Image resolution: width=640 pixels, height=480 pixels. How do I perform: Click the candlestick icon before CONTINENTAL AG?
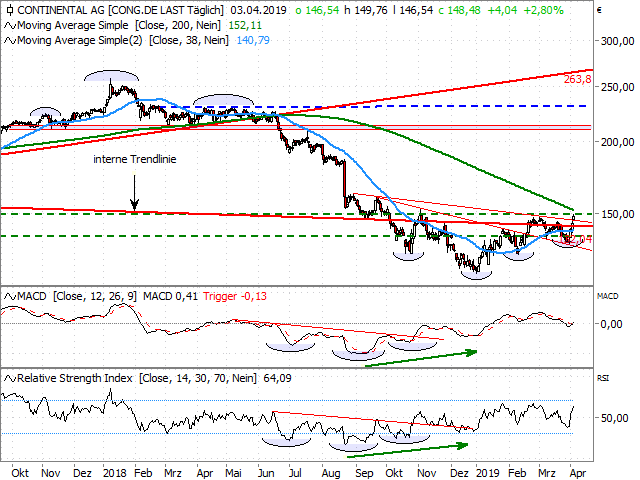pos(10,10)
